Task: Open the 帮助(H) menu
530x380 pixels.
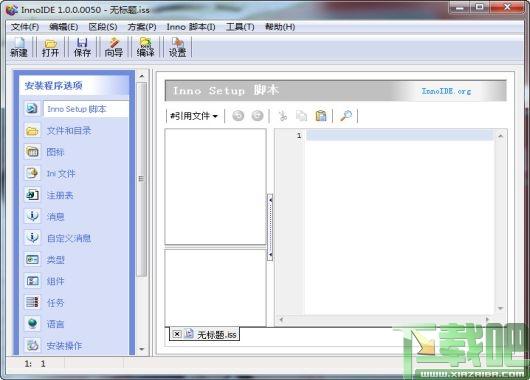Action: point(280,27)
